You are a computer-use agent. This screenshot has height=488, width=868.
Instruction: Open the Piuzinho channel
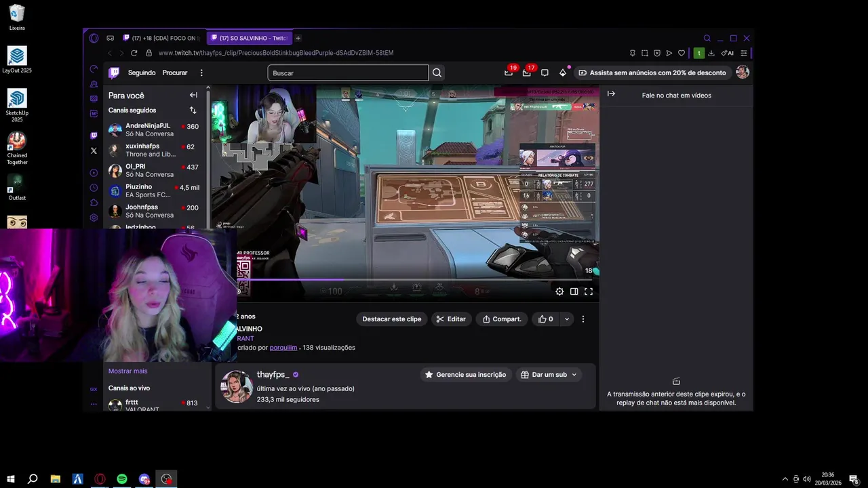click(x=156, y=190)
